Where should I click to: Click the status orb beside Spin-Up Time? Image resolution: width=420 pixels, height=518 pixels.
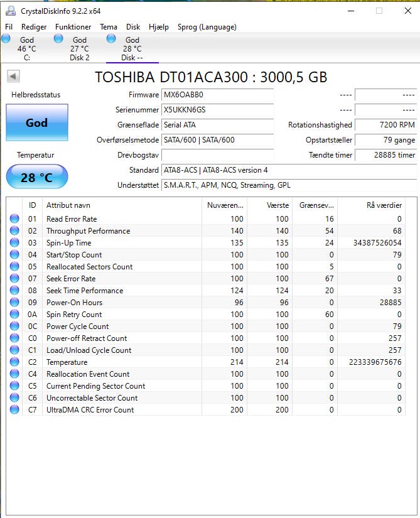[x=14, y=243]
